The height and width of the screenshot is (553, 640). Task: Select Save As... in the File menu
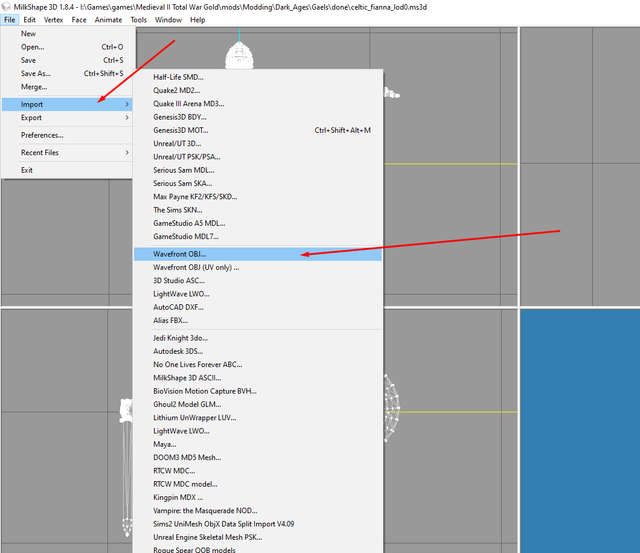coord(67,73)
